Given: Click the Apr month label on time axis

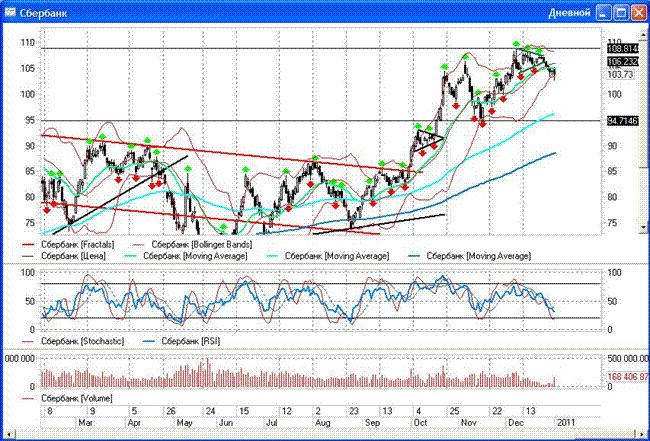Looking at the screenshot, I should pos(134,423).
